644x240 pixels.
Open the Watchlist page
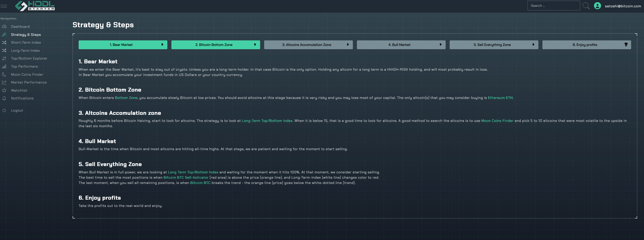pyautogui.click(x=19, y=90)
